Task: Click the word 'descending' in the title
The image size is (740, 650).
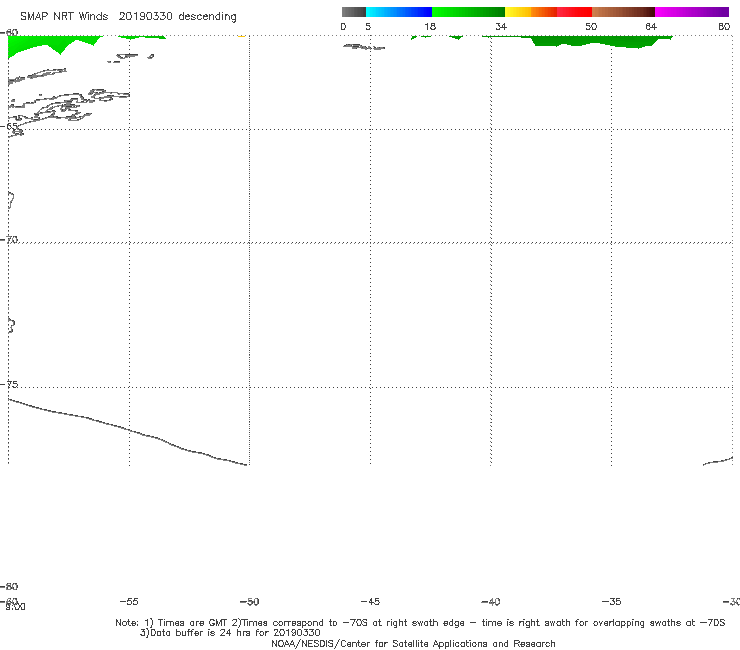Action: [x=207, y=17]
